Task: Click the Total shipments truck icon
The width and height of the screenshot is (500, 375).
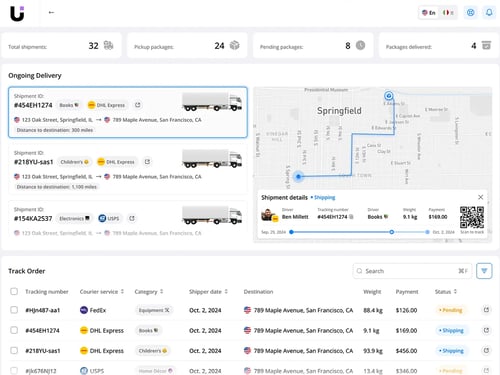Action: tap(108, 45)
